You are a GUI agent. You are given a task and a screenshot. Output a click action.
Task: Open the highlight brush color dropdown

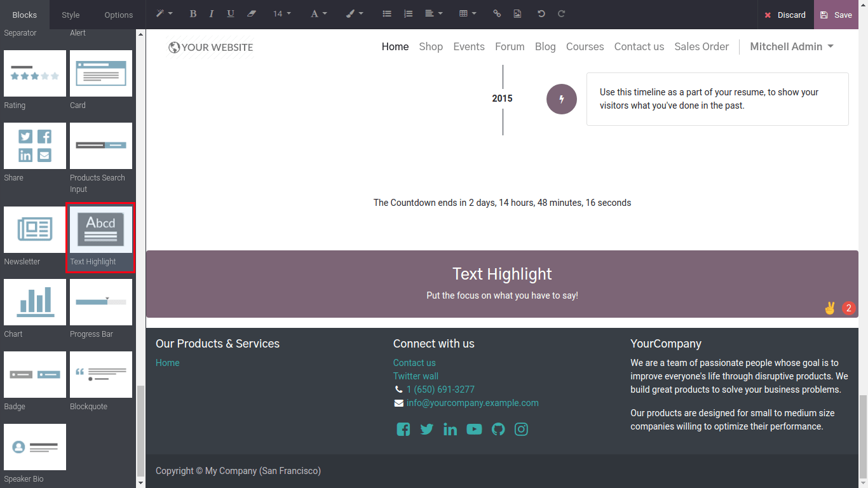pyautogui.click(x=355, y=14)
